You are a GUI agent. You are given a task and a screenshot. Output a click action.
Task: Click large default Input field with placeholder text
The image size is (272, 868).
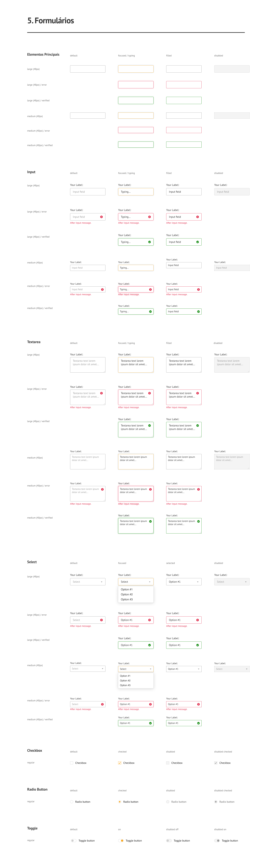87,192
